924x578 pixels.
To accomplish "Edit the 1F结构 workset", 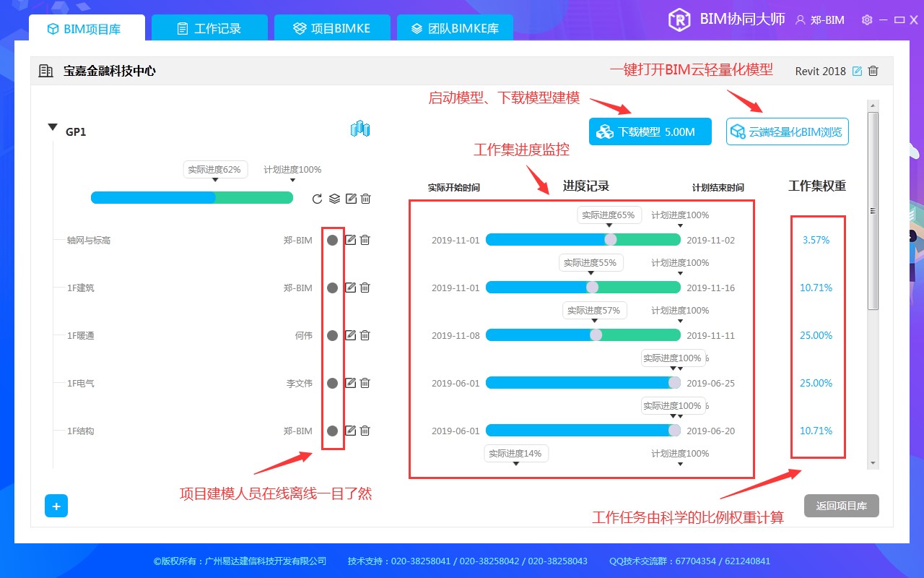I will pos(350,431).
